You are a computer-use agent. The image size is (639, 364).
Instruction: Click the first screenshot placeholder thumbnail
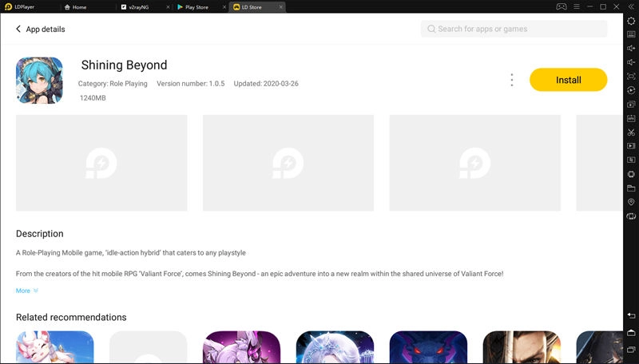point(101,163)
